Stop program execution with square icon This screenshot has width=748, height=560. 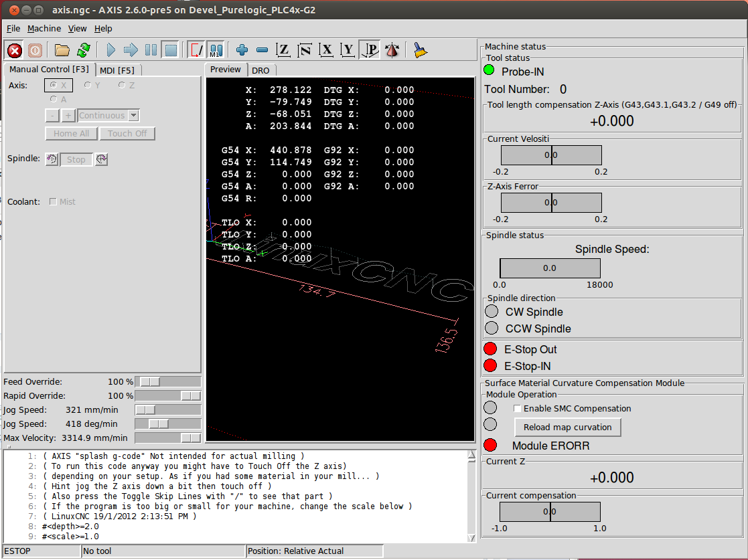(x=171, y=50)
